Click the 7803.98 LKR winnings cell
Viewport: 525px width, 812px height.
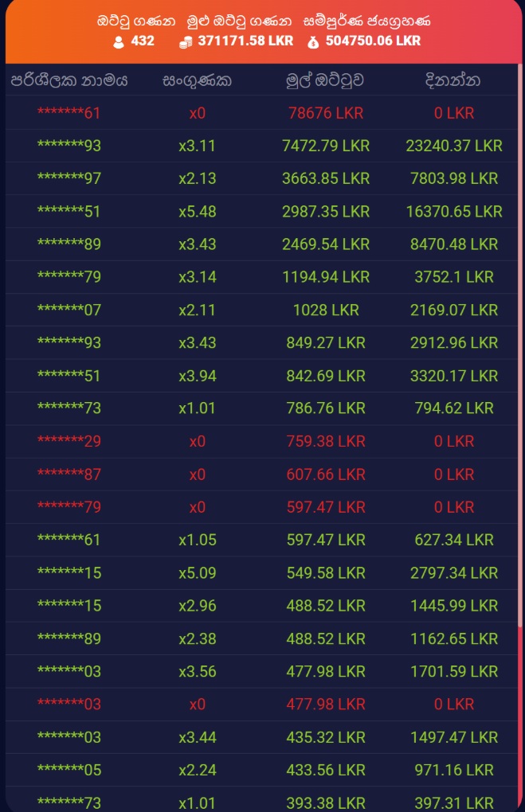point(454,178)
